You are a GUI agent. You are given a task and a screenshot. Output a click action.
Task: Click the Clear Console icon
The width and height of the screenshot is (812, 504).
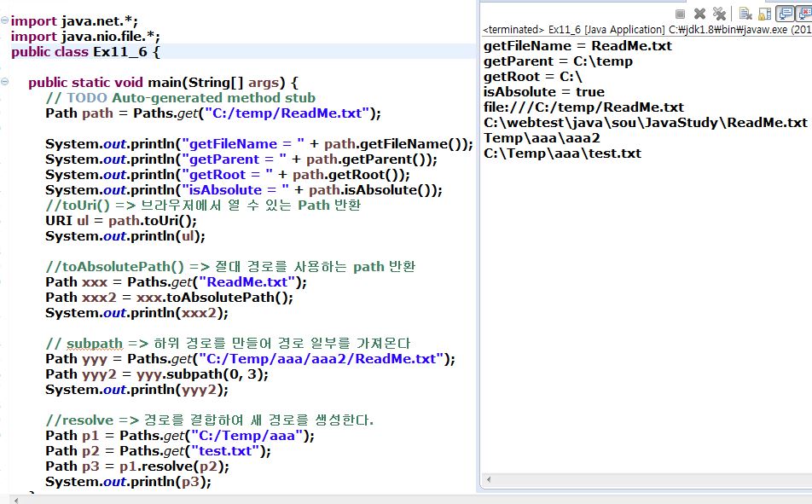tap(745, 14)
